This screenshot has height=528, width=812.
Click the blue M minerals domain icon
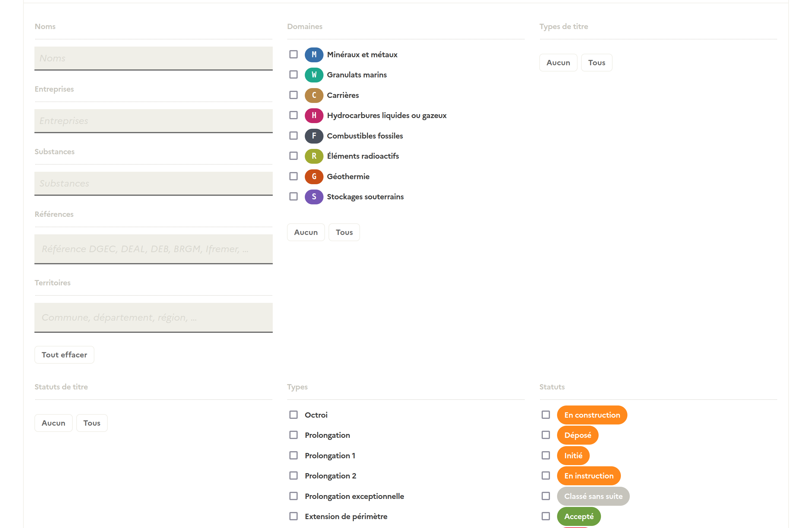[313, 55]
